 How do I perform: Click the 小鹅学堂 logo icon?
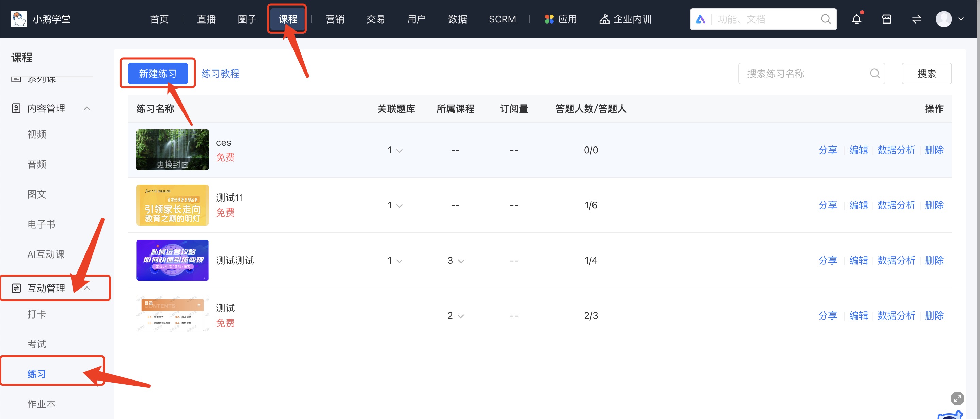19,19
